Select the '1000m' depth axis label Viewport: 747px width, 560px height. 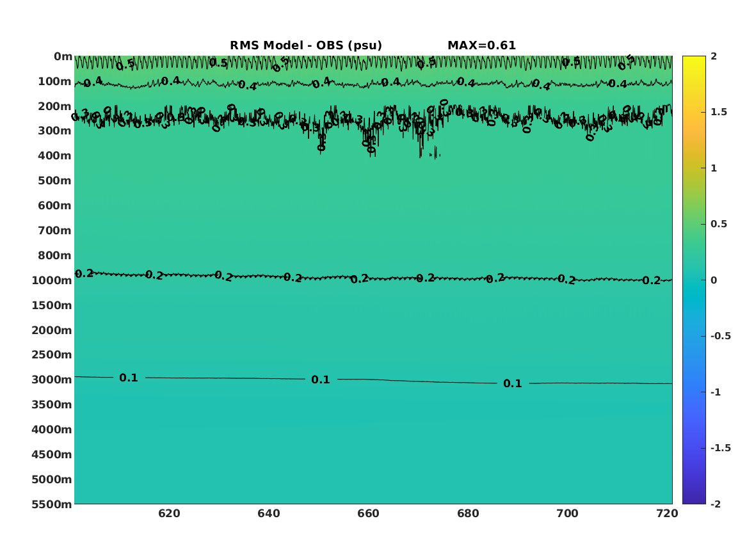click(52, 280)
